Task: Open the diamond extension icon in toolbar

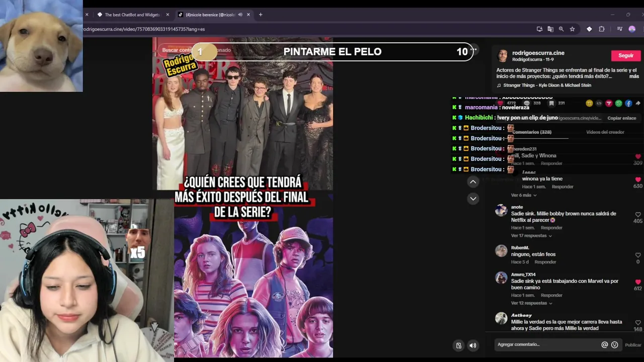Action: click(x=589, y=29)
